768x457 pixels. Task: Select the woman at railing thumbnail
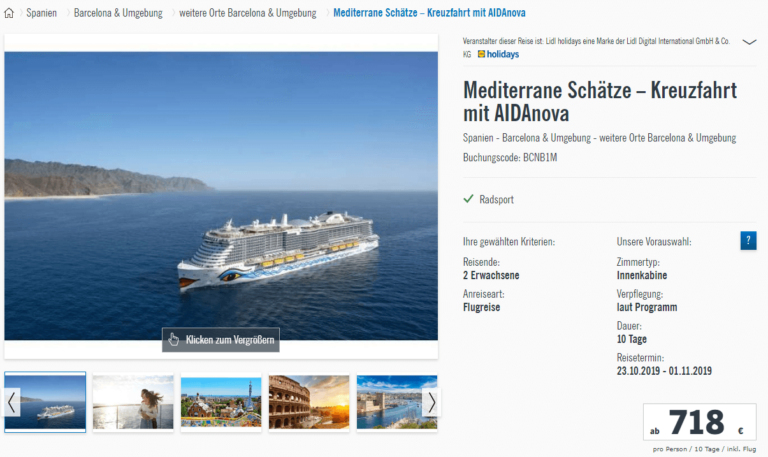coord(133,402)
